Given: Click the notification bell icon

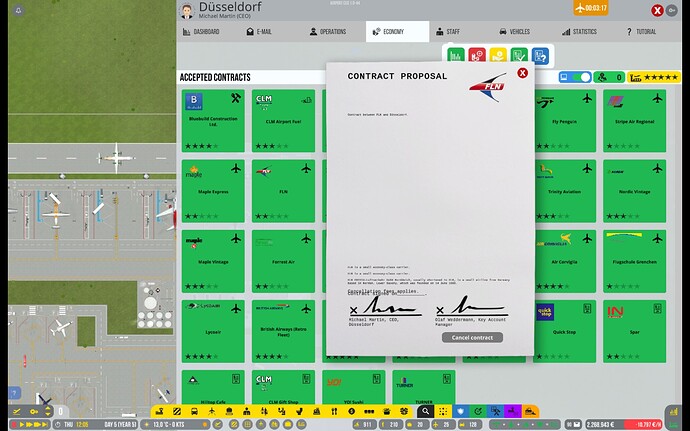Looking at the screenshot, I should tap(18, 10).
